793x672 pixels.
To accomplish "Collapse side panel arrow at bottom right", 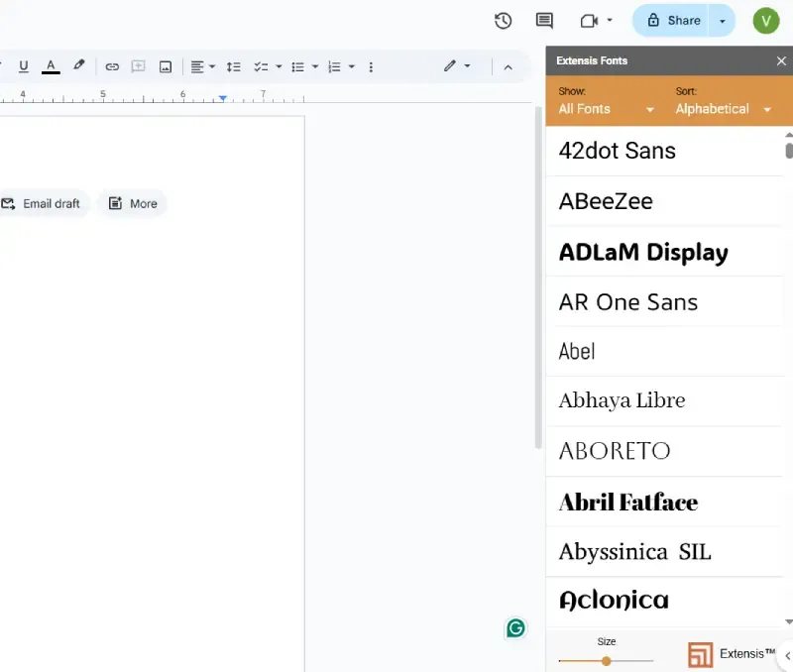I will (787, 656).
